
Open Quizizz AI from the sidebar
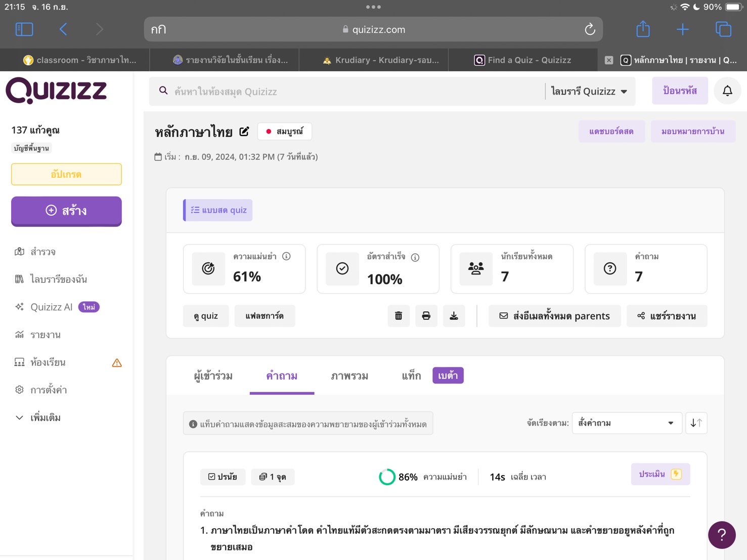pyautogui.click(x=51, y=307)
